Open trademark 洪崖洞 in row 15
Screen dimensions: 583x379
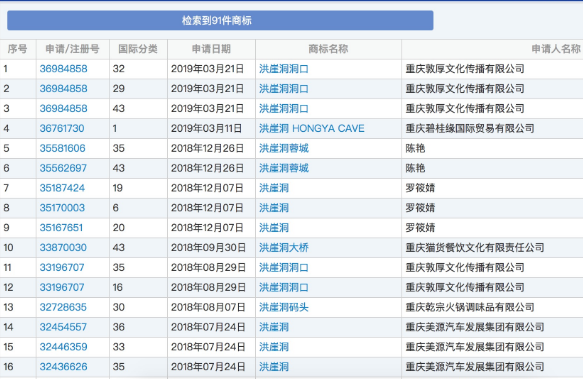point(274,347)
